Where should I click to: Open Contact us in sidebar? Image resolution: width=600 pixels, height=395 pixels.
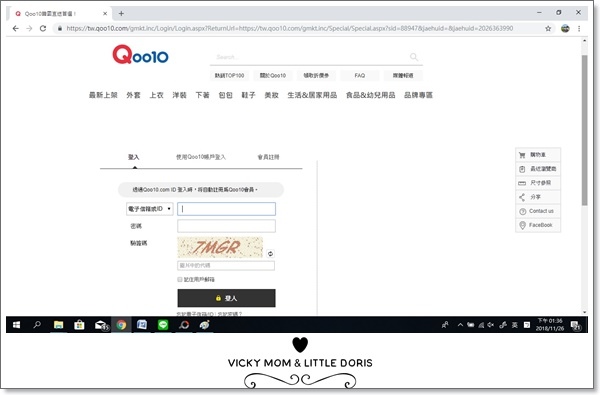pyautogui.click(x=538, y=211)
